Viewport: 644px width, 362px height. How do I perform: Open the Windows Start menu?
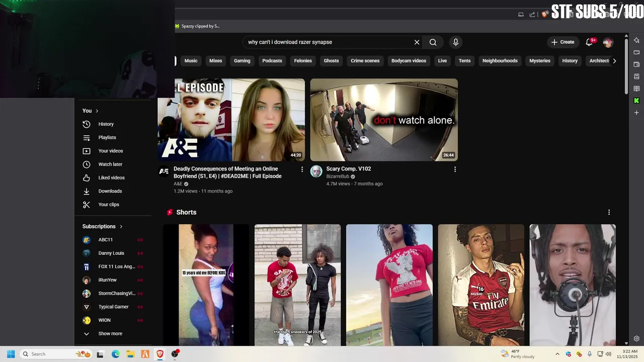tap(11, 354)
